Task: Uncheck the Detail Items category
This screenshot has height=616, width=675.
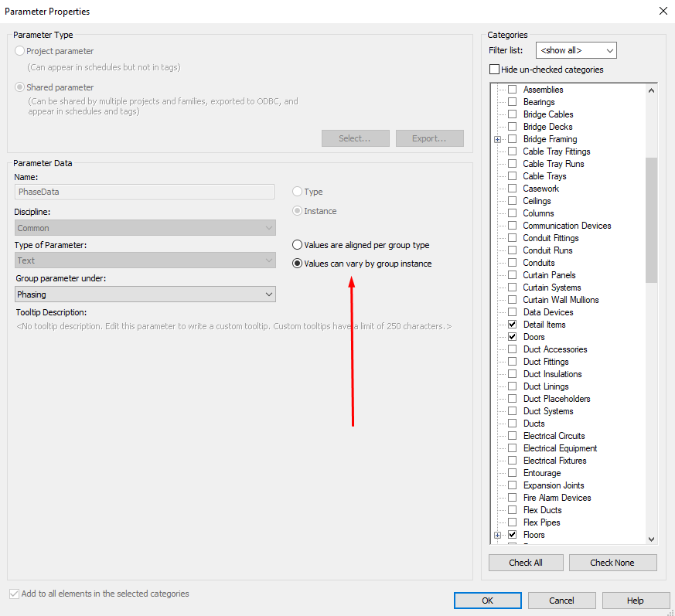Action: point(512,324)
